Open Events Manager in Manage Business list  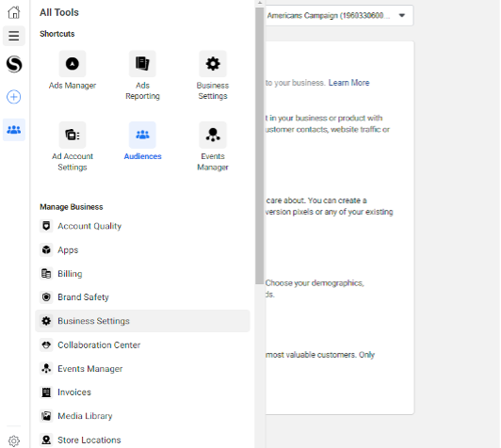point(142,369)
